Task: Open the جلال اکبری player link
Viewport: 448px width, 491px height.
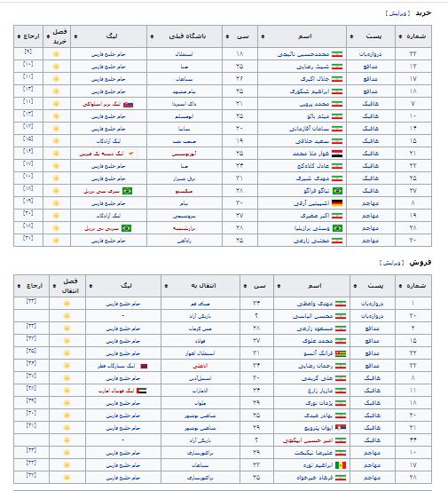Action: (x=315, y=79)
